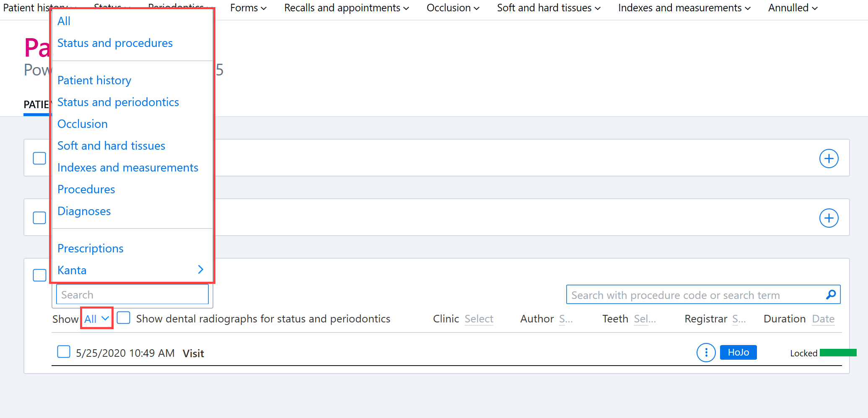The height and width of the screenshot is (418, 868).
Task: Choose Occlusion in the dropdown list
Action: [83, 124]
